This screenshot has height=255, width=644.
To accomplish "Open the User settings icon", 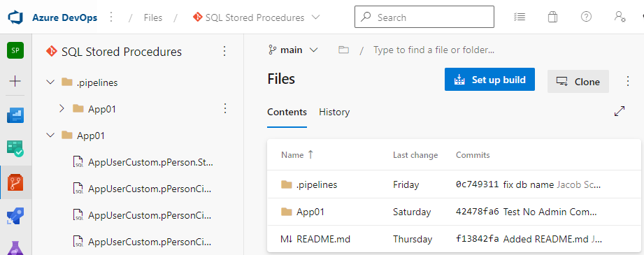I will pos(620,17).
